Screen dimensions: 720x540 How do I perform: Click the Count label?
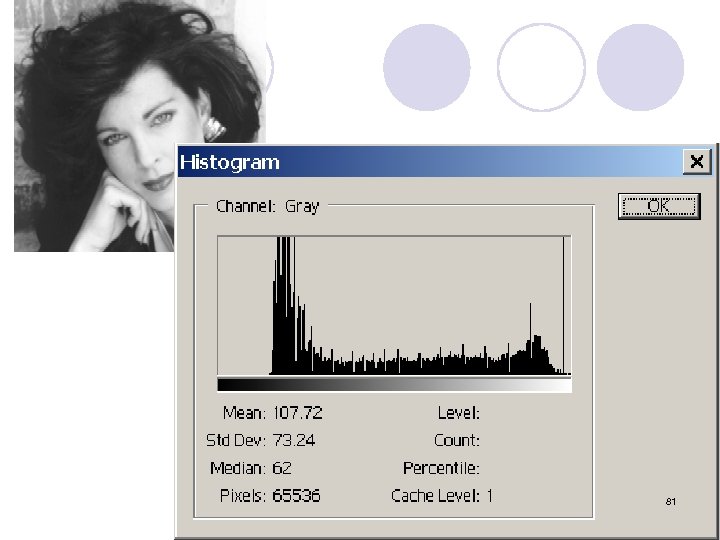456,441
